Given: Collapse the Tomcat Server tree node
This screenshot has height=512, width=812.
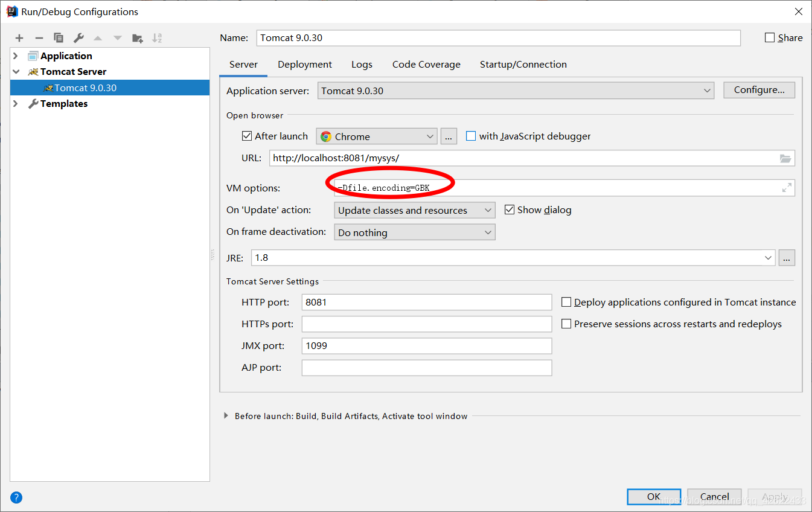Looking at the screenshot, I should click(16, 71).
